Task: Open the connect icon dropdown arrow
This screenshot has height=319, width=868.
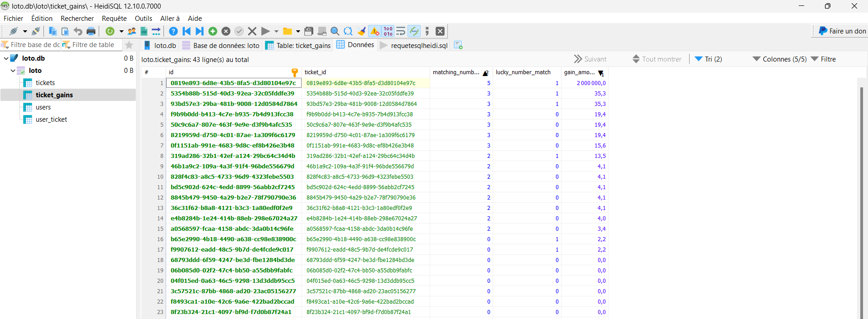Action: 25,32
